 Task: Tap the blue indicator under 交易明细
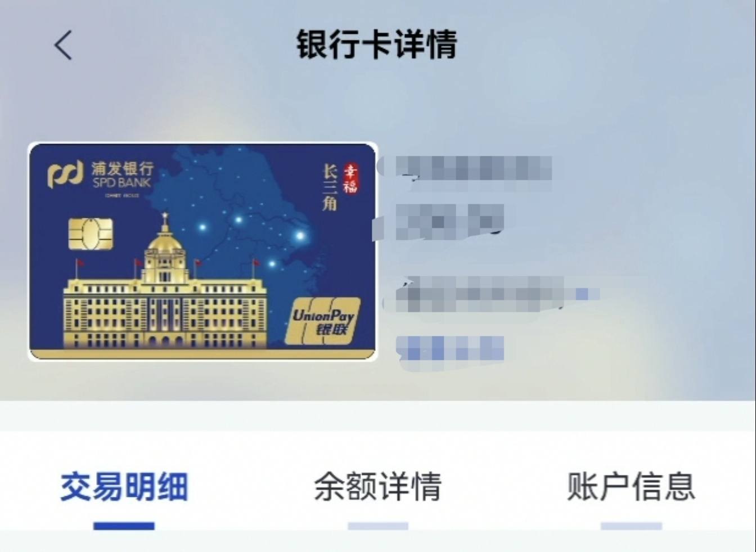(x=124, y=526)
